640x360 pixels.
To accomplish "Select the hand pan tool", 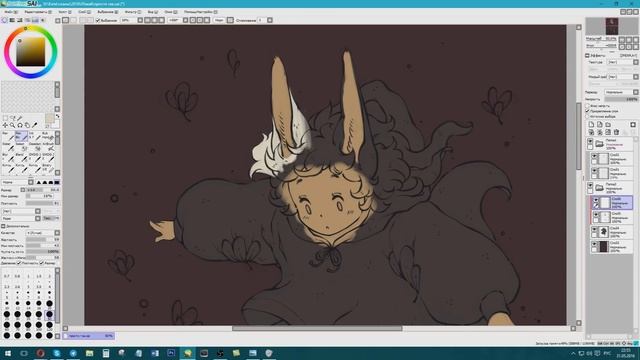I will pyautogui.click(x=27, y=125).
